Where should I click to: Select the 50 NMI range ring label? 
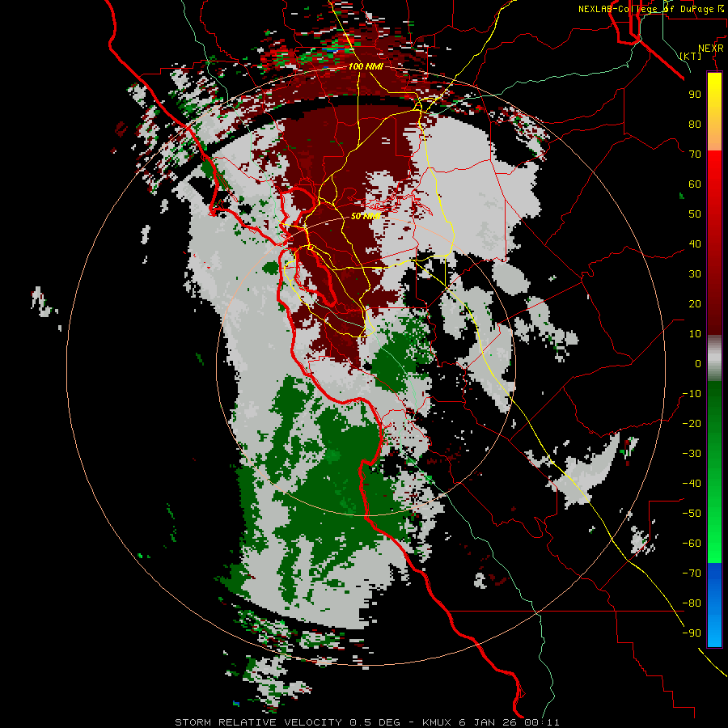coord(366,216)
